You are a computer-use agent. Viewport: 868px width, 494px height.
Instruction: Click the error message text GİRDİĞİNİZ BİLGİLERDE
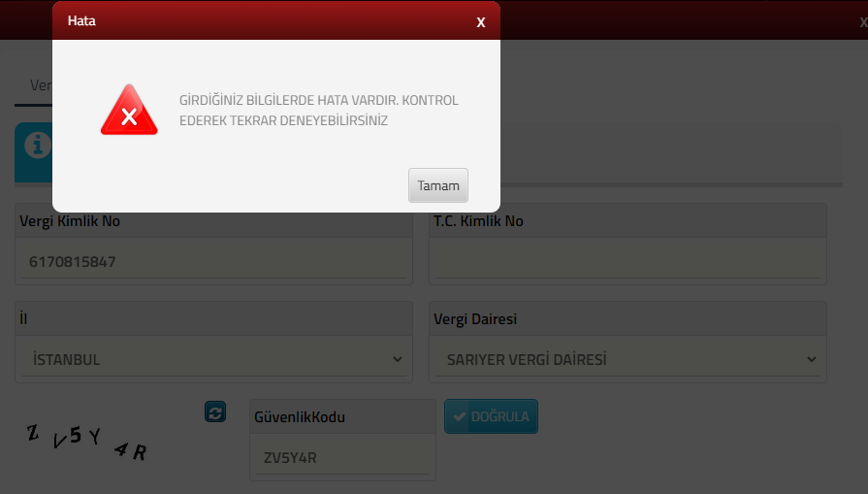[x=319, y=111]
